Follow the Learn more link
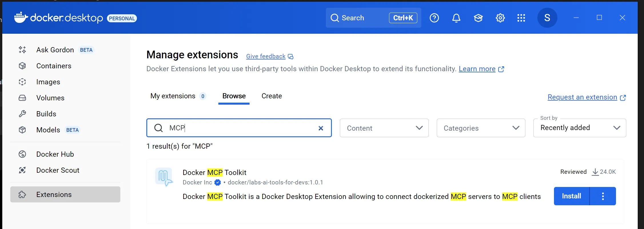Screen dimensions: 644x229 click(477, 69)
